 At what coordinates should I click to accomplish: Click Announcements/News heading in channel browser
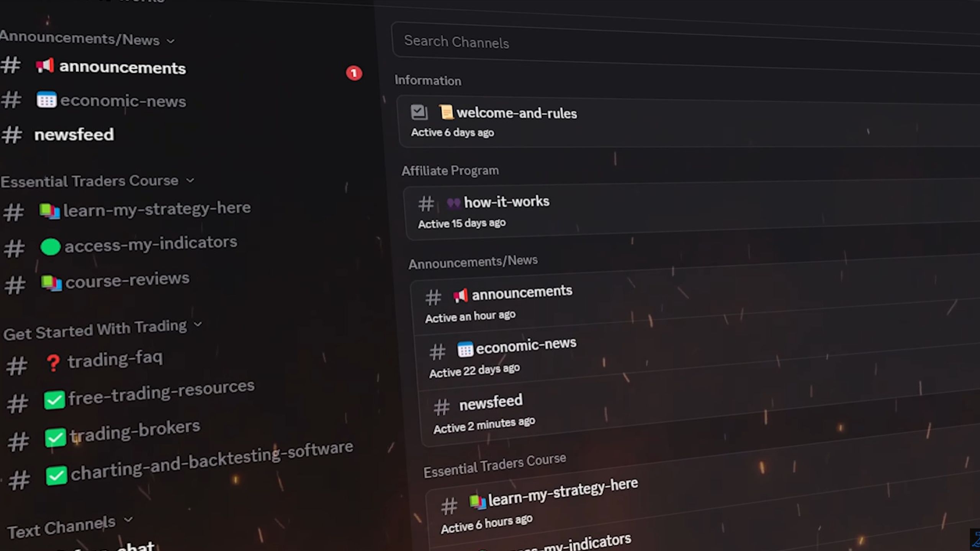pos(473,262)
